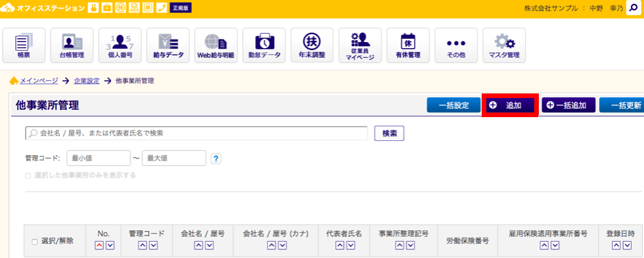Sort 事業所整理記号 column descending
Screen dimensions: 644x258
410,245
